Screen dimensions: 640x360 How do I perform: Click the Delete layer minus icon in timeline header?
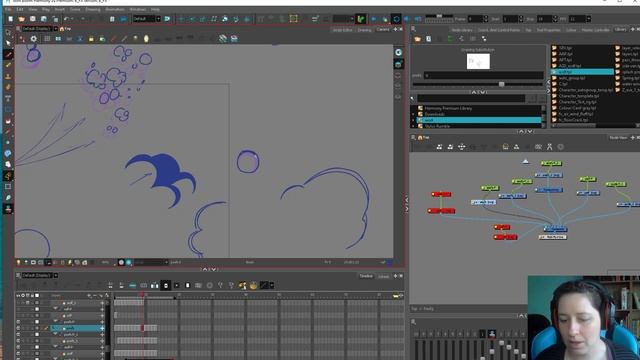[x=95, y=295]
